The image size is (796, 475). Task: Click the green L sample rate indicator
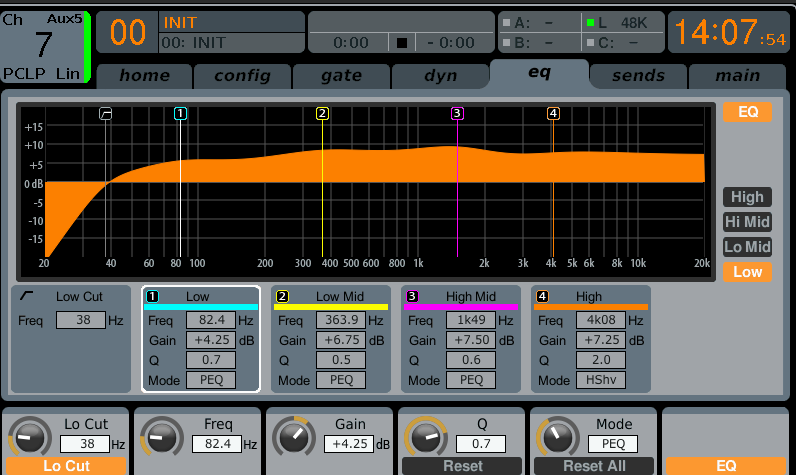590,23
